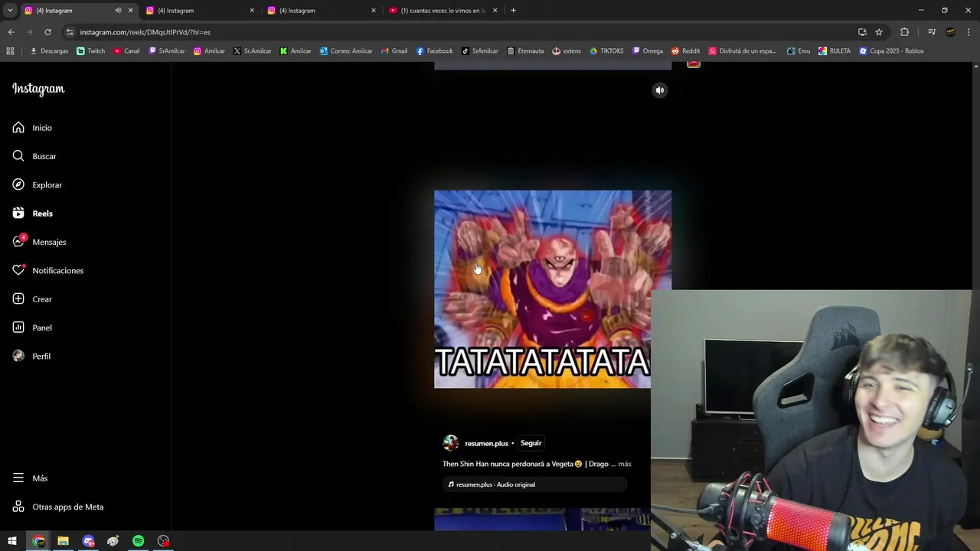Screen dimensions: 980x551
Task: Switch to third Instagram tab
Action: [322, 11]
